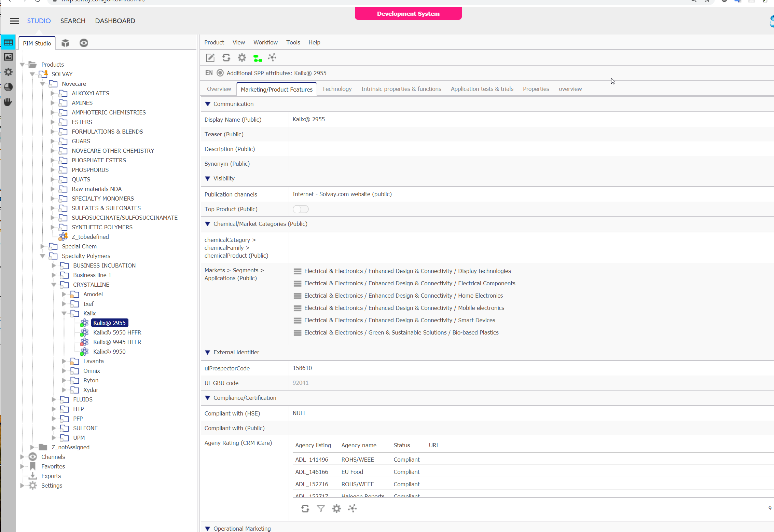The height and width of the screenshot is (532, 774).
Task: Select the PHOSPHATE ESTERS folder
Action: [99, 160]
